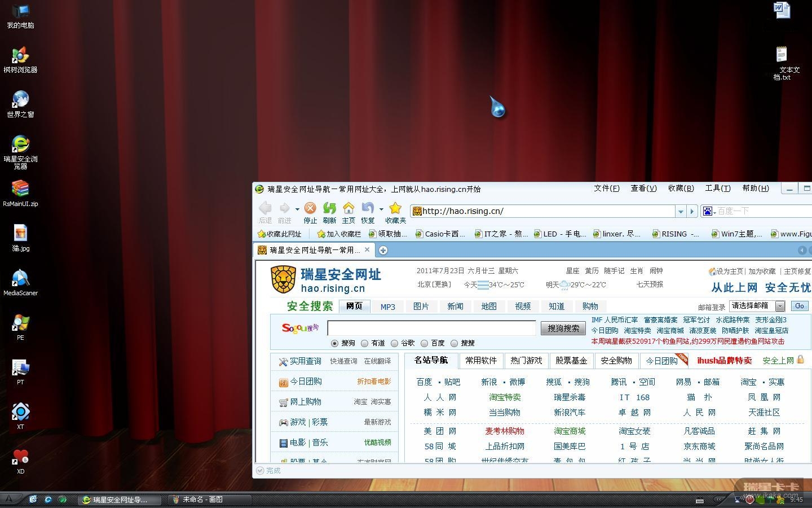Expand the 恢复 closed-tabs dropdown arrow
Viewport: 812px width, 508px height.
[x=381, y=209]
